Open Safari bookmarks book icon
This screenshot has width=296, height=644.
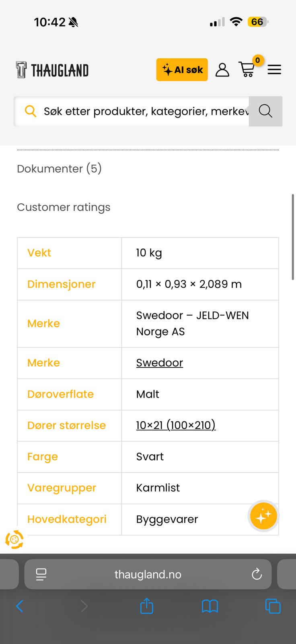coord(210,606)
